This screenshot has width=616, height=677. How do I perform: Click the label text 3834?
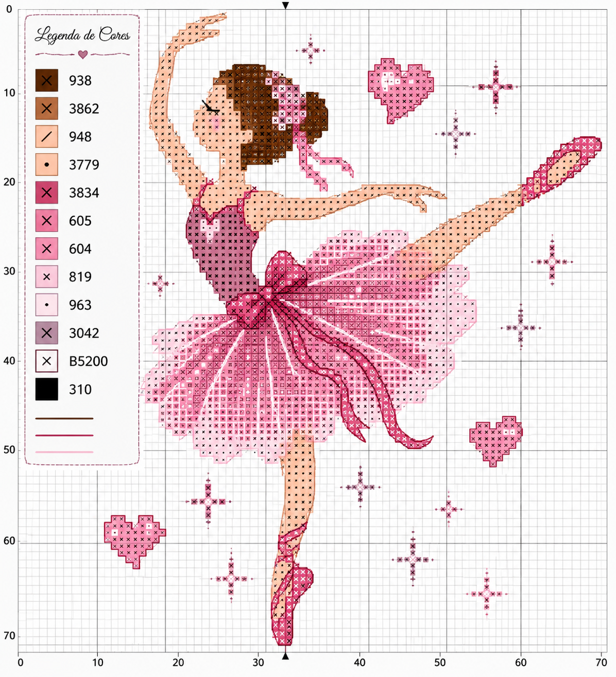84,193
